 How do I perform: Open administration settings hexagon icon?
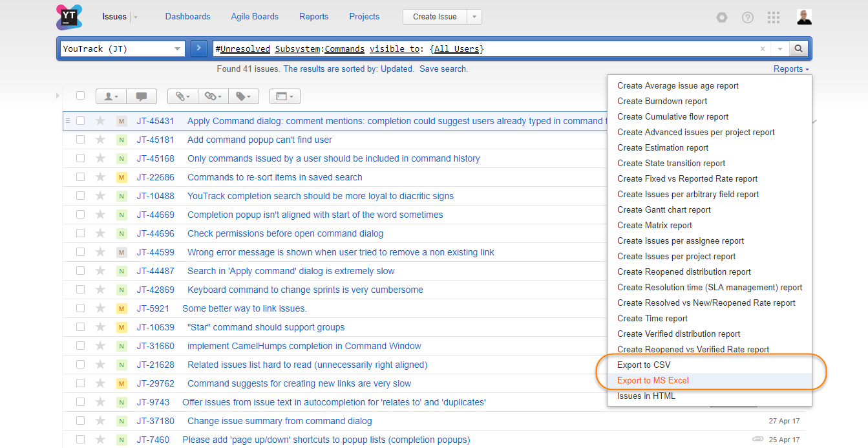coord(721,17)
